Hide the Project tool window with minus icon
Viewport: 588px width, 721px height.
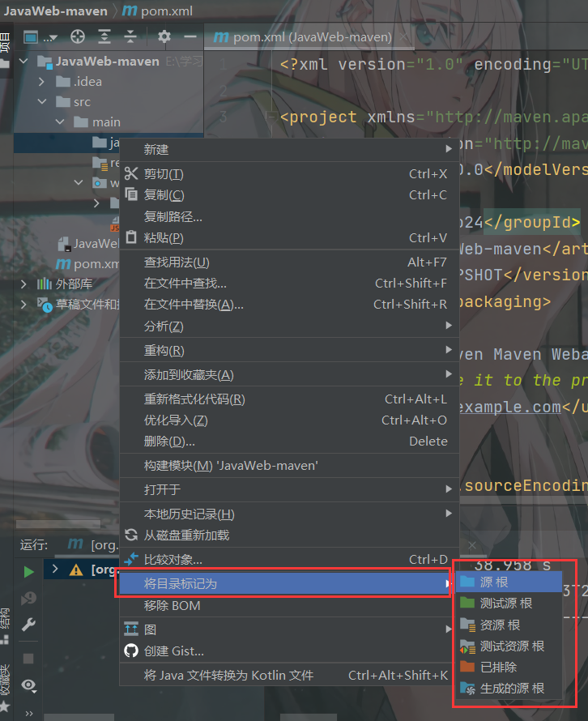point(190,36)
